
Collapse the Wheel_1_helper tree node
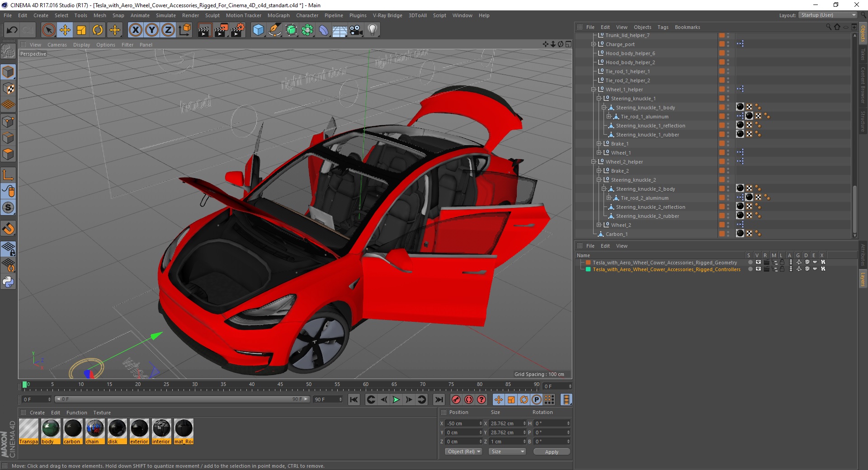(x=594, y=89)
